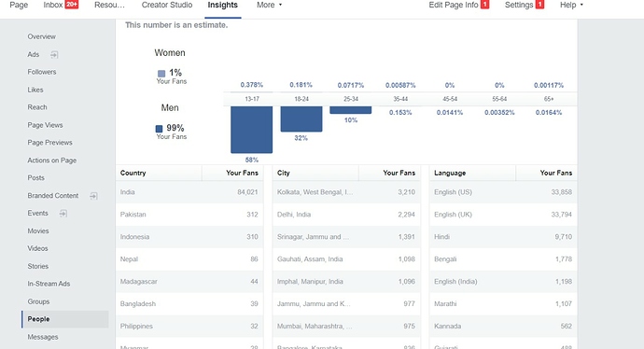The image size is (644, 349).
Task: Click the Inbox 20+ notification badge
Action: 72,5
